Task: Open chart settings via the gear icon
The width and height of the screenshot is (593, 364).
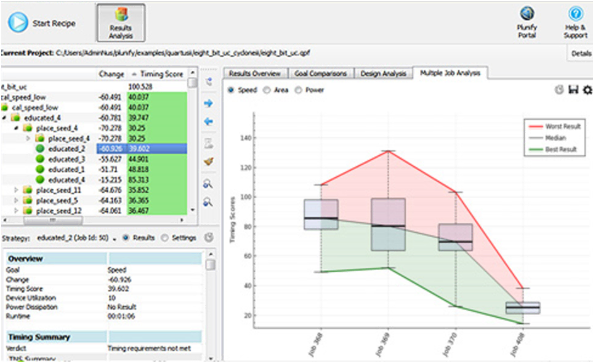Action: (x=587, y=90)
